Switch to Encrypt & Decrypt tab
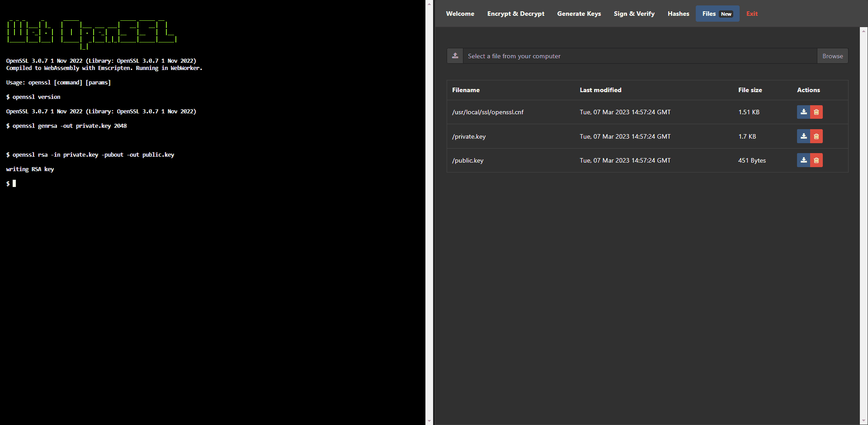The height and width of the screenshot is (425, 868). click(516, 14)
